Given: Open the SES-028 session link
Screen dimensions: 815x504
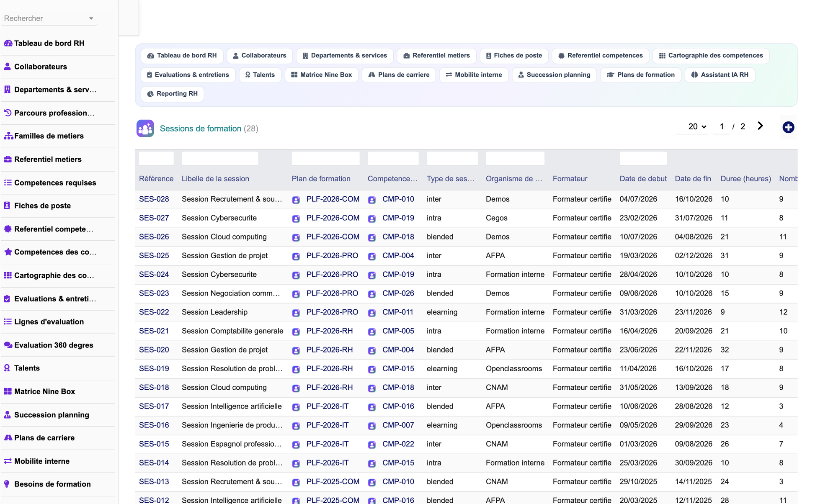Looking at the screenshot, I should pyautogui.click(x=154, y=199).
